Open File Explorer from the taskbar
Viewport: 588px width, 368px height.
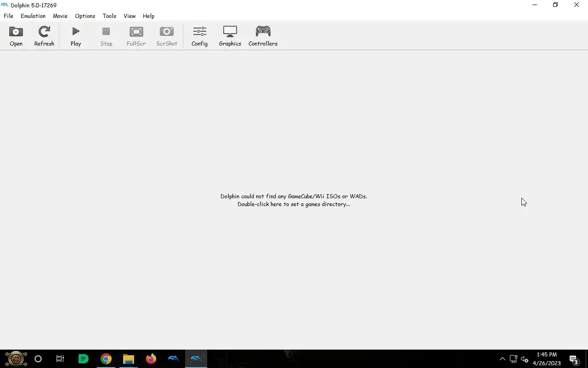click(x=128, y=359)
